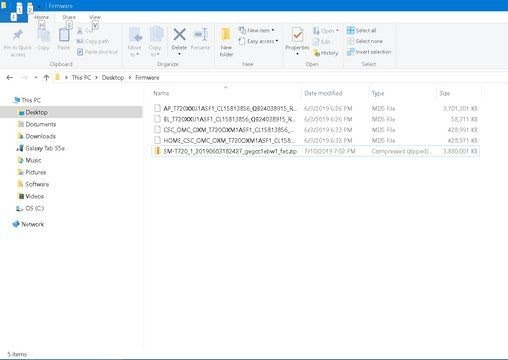Select the HOME_CSC_OMC_OXM file
508x360 pixels.
(315, 140)
